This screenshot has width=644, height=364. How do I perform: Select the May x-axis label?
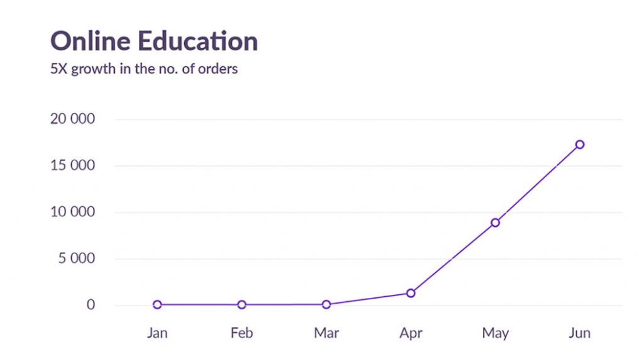click(x=496, y=333)
